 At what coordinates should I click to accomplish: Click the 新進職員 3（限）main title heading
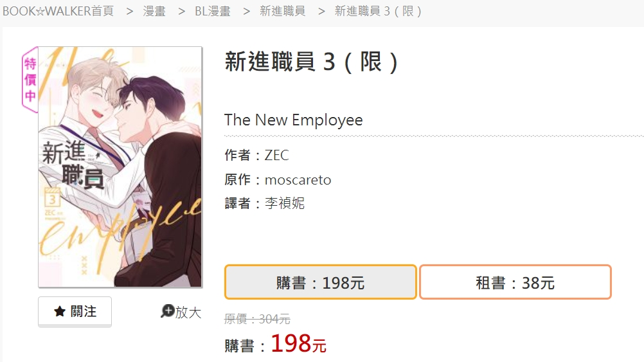click(311, 62)
